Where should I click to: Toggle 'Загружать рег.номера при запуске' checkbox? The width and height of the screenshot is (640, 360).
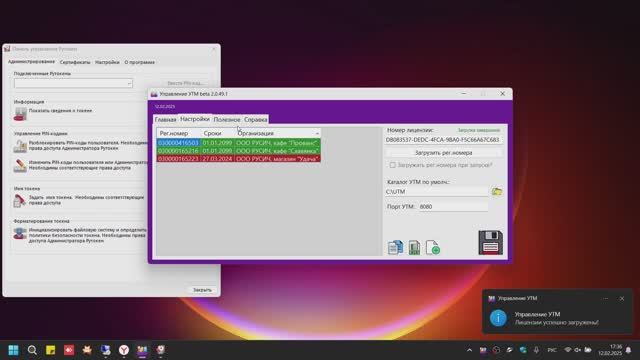[x=392, y=165]
